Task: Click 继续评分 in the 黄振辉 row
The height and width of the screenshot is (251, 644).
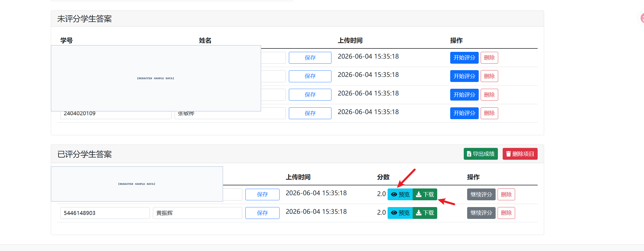Action: (481, 213)
